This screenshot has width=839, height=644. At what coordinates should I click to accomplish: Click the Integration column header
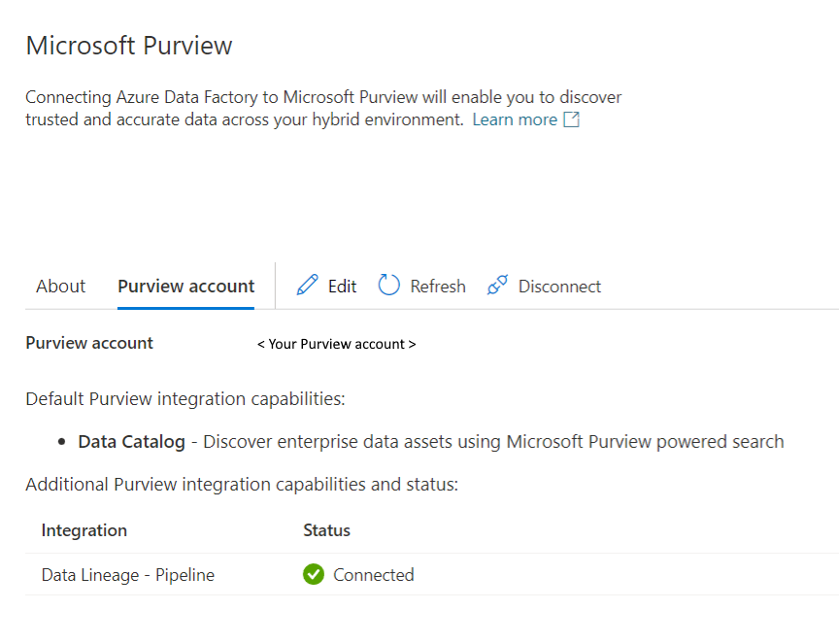tap(84, 530)
